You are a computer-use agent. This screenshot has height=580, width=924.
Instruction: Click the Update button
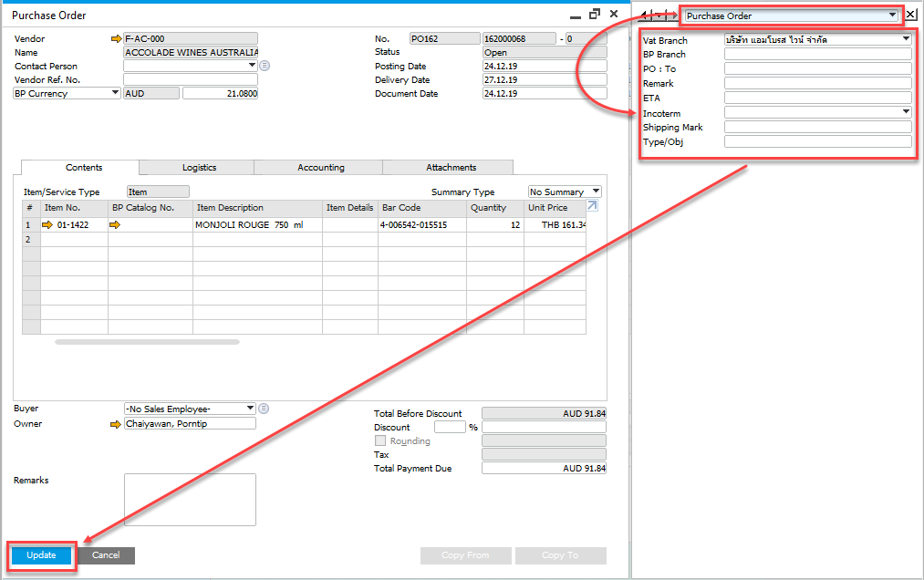41,555
